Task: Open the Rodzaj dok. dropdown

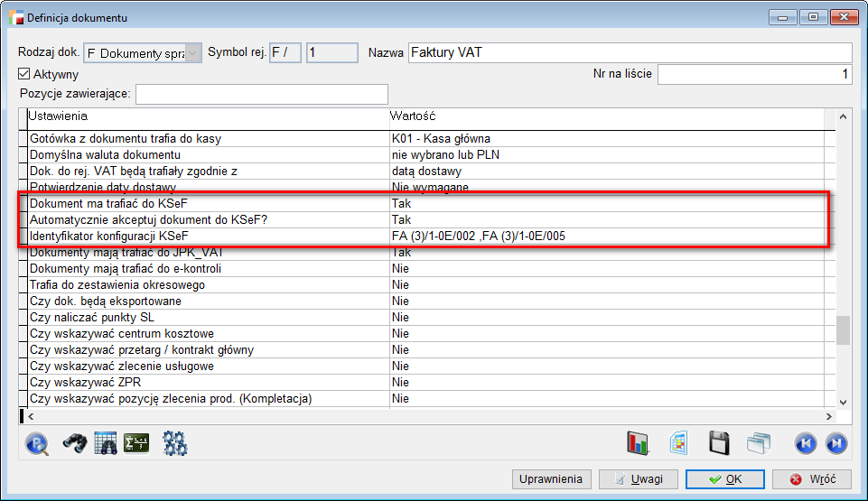Action: click(192, 53)
